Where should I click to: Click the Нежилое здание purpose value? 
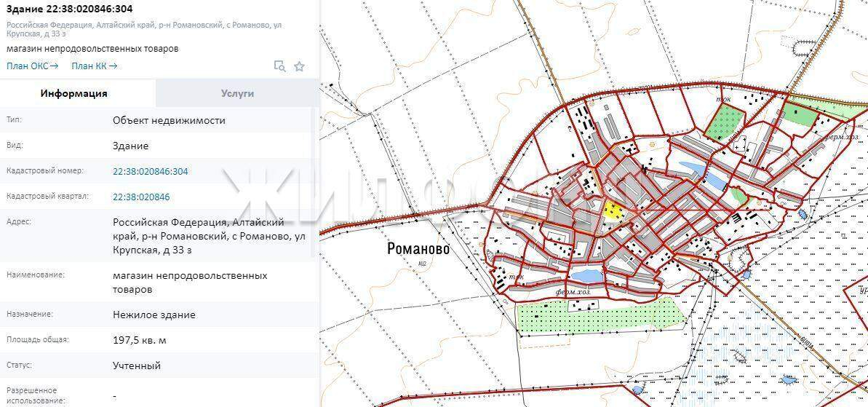coord(154,315)
